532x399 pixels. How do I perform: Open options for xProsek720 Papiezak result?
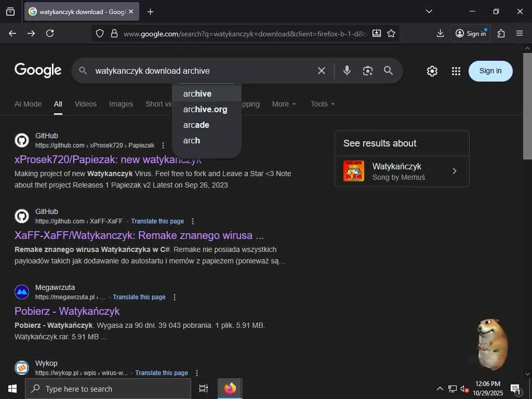(163, 145)
